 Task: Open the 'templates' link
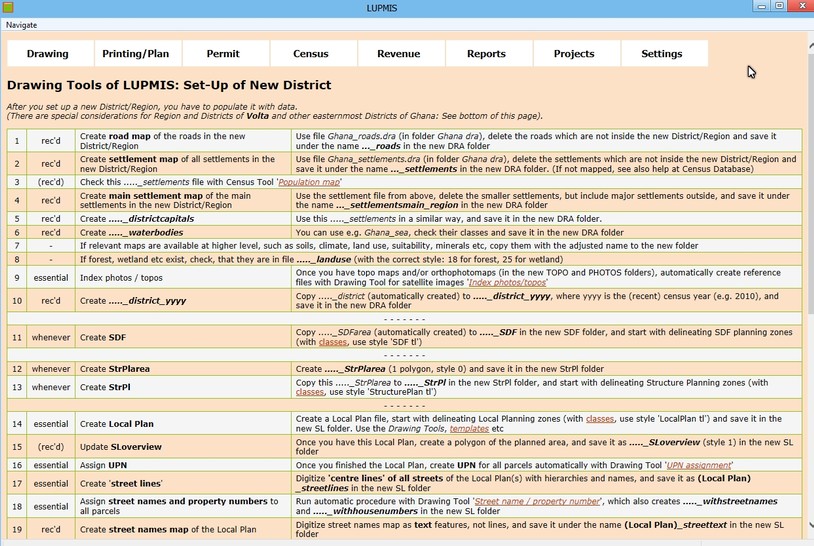pyautogui.click(x=469, y=429)
